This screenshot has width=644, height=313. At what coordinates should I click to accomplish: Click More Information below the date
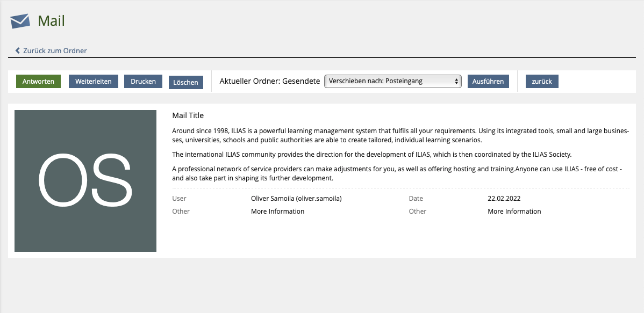coord(514,212)
